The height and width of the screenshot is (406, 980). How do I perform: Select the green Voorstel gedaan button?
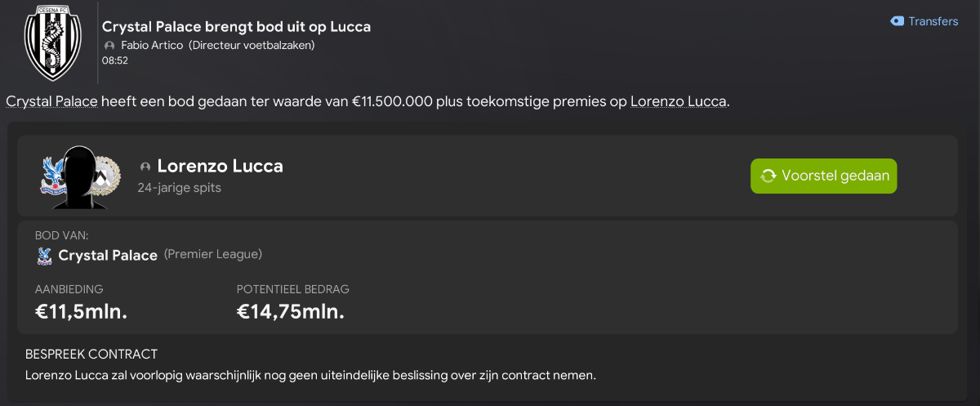click(x=823, y=176)
